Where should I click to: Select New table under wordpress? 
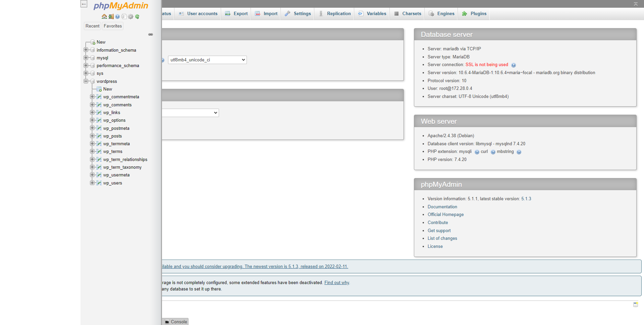point(107,89)
